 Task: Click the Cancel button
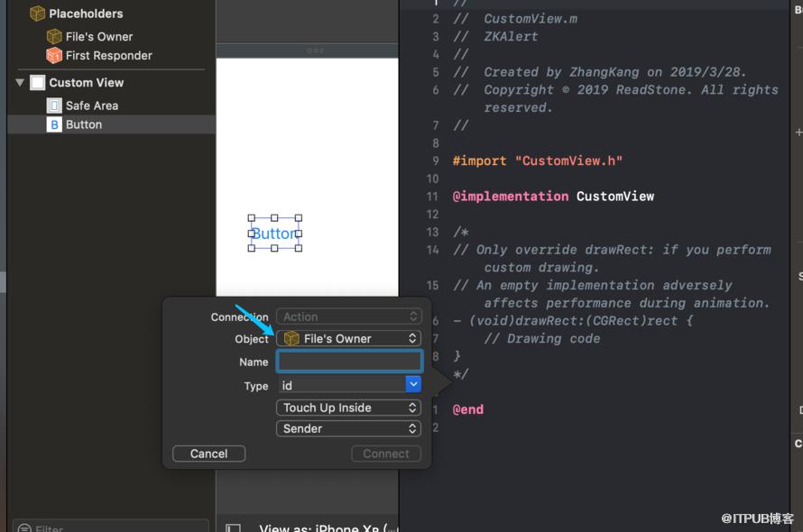209,454
